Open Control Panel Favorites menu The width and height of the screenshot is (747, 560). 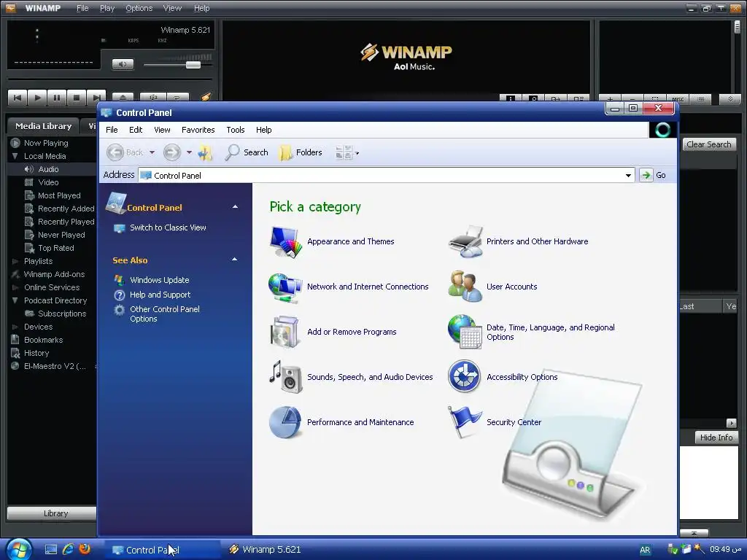coord(198,130)
